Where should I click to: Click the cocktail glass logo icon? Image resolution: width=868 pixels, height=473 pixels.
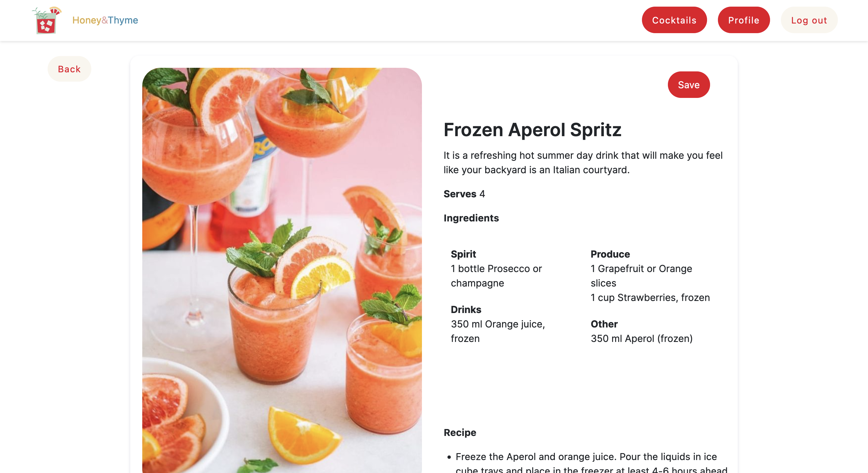point(46,20)
